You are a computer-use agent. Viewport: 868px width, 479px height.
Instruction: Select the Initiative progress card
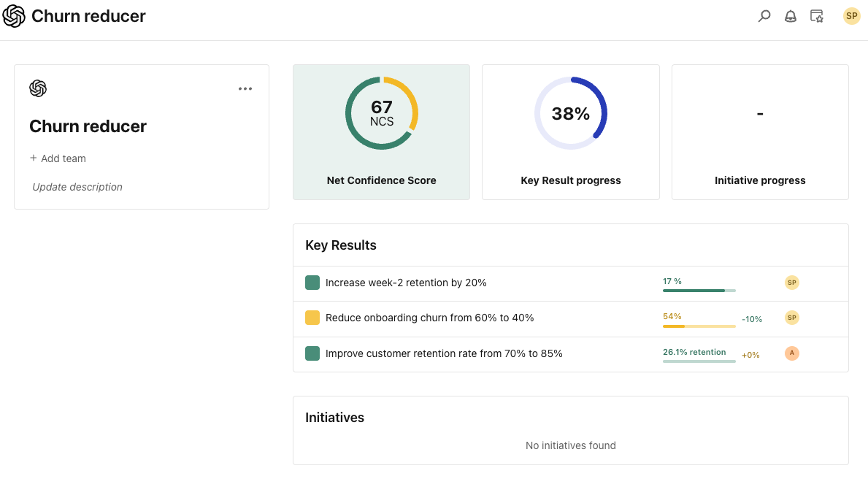760,131
